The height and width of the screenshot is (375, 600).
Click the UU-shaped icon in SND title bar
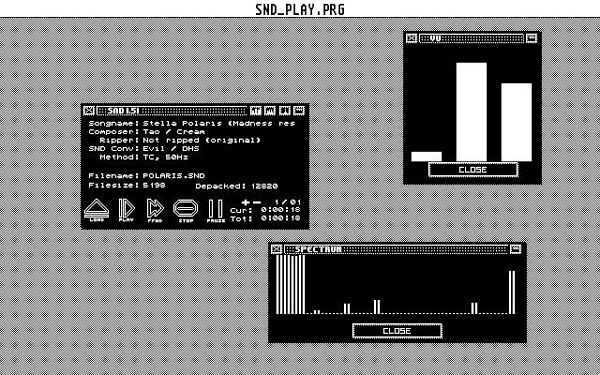pyautogui.click(x=285, y=111)
